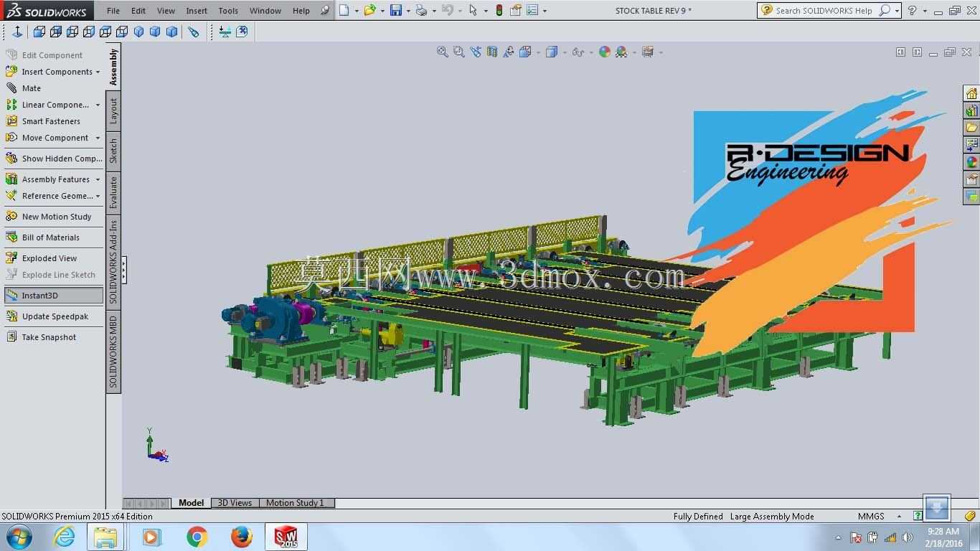The height and width of the screenshot is (551, 980).
Task: Open the Section View tool
Action: pos(492,52)
